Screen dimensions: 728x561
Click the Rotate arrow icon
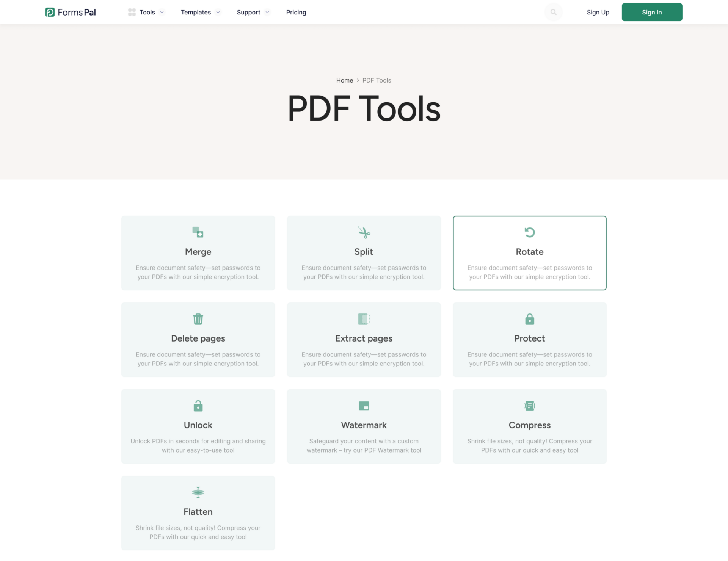(529, 232)
